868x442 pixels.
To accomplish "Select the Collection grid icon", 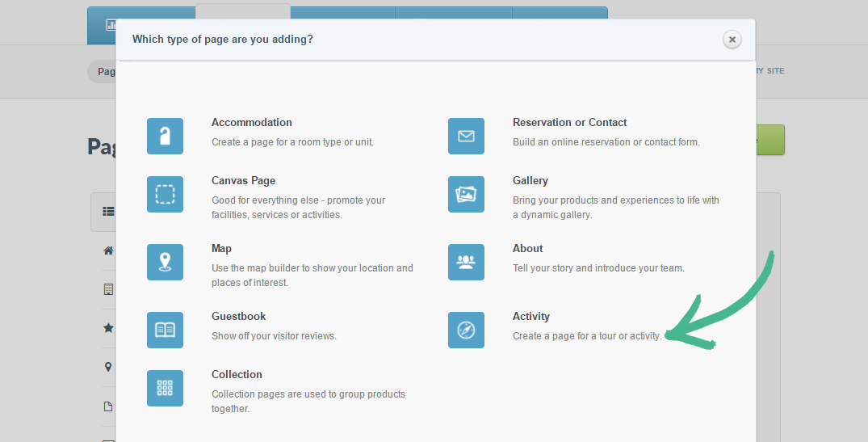I will [165, 388].
